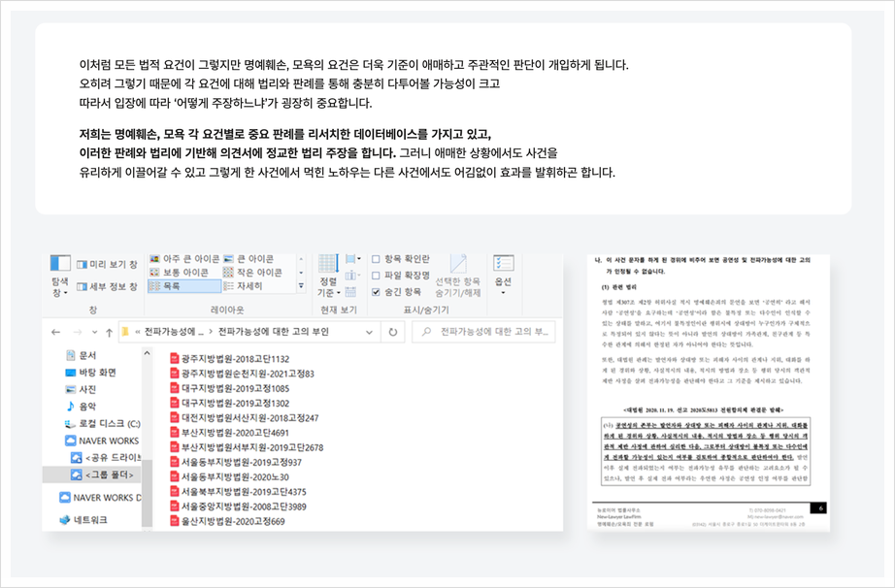Viewport: 895px width, 588px height.
Task: Click the add columns icon
Action: point(352,276)
